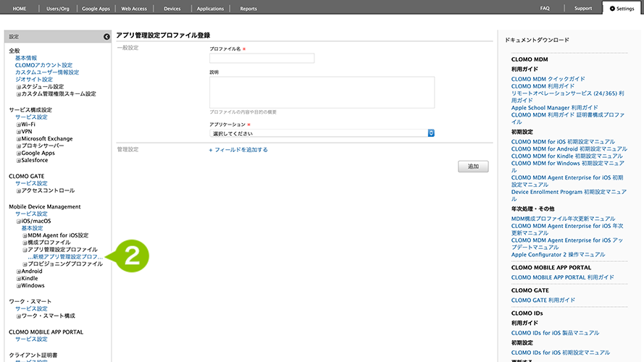This screenshot has width=644, height=362.
Task: Open CLOMO GATE 利用ガイド
Action: click(x=543, y=300)
